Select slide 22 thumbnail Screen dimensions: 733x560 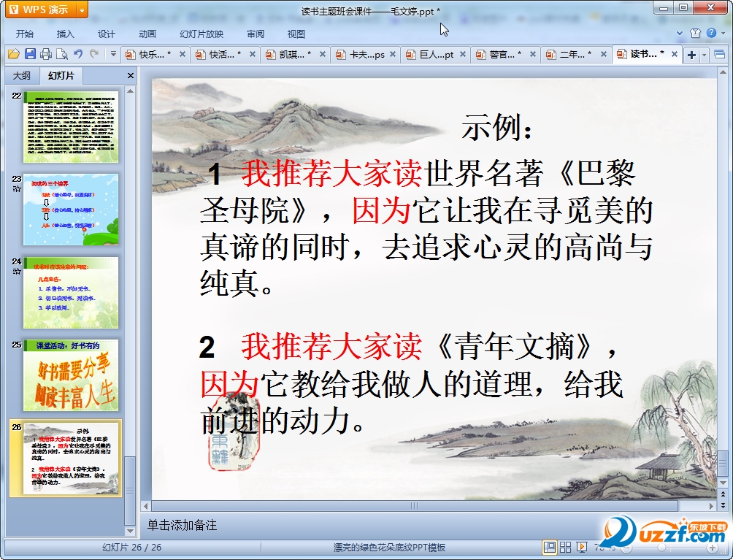tap(71, 127)
